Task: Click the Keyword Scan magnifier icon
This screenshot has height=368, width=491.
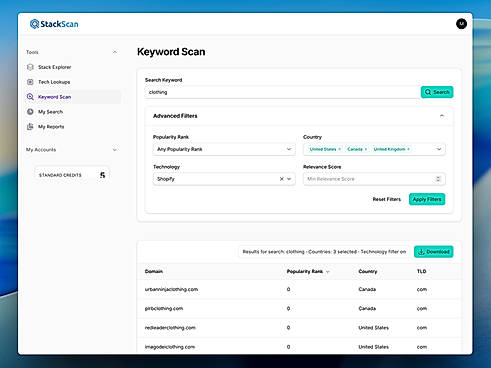Action: pyautogui.click(x=30, y=97)
